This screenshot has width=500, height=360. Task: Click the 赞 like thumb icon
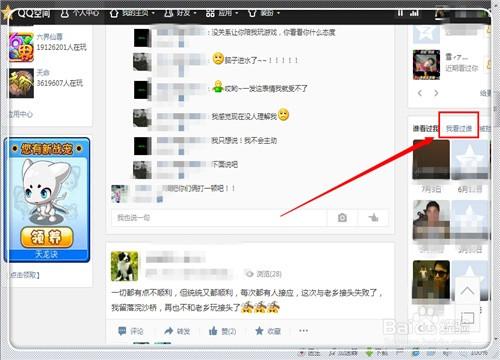(x=213, y=331)
